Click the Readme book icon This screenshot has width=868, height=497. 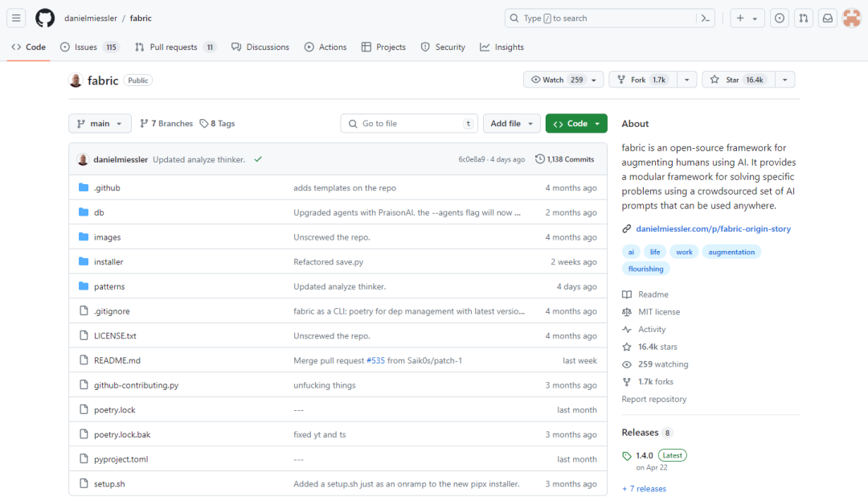point(627,294)
